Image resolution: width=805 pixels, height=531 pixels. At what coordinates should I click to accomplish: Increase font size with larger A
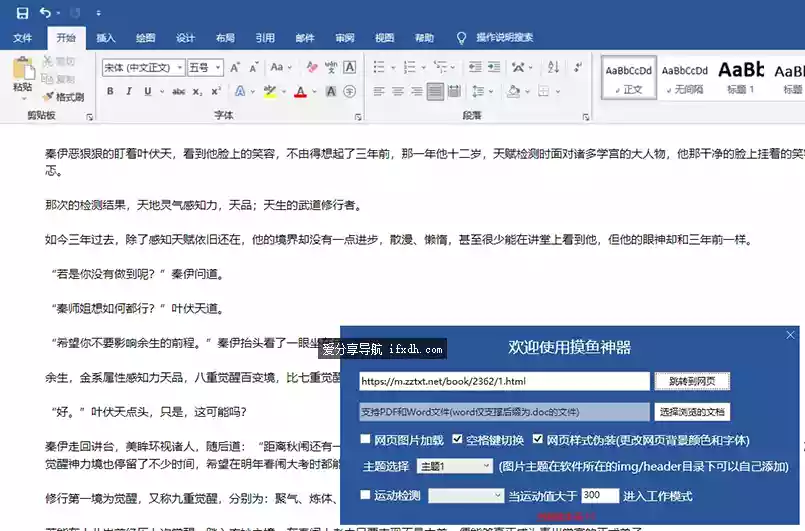(x=235, y=67)
